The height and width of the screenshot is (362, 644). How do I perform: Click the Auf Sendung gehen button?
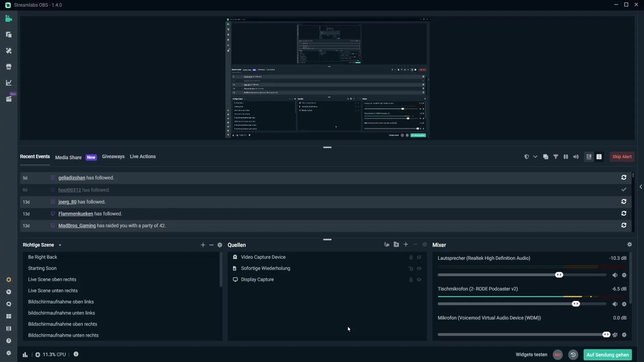click(x=607, y=355)
